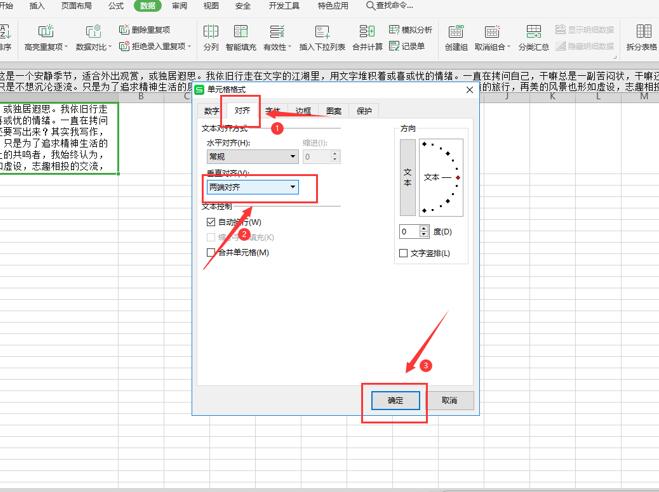
Task: Check the 文字竖排 vertical text checkbox
Action: (404, 253)
